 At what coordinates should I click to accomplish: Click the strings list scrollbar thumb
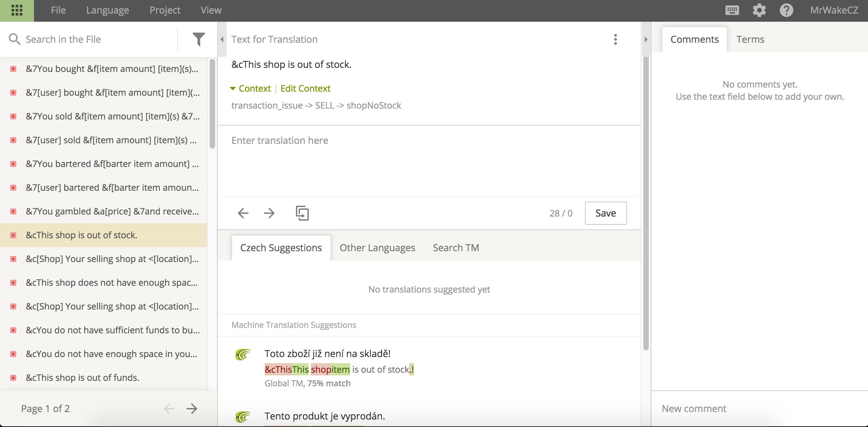(x=212, y=104)
